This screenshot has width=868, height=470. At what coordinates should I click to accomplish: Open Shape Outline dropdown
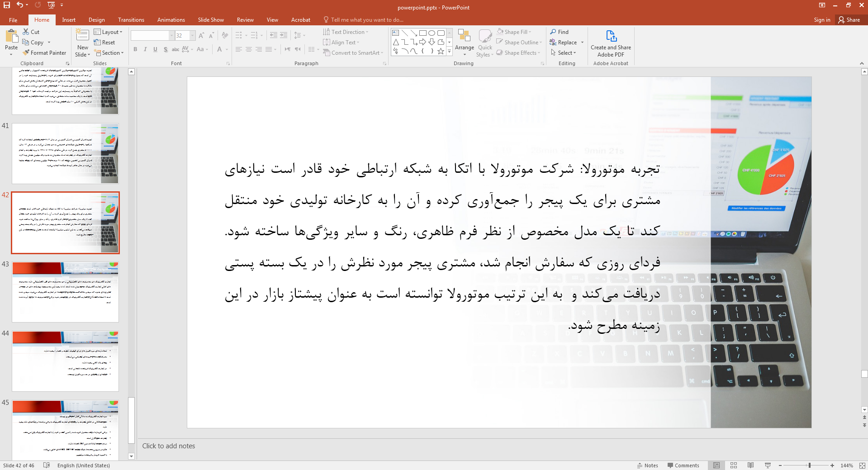[x=519, y=42]
